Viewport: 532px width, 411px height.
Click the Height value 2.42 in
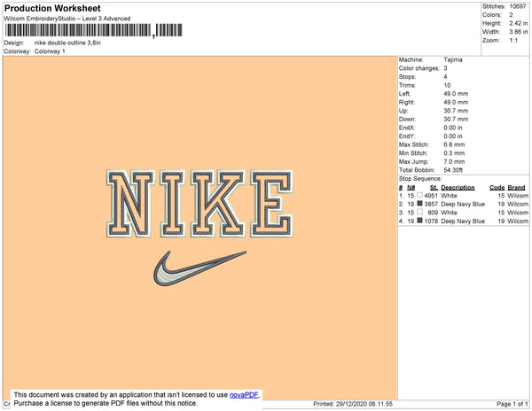tap(519, 23)
